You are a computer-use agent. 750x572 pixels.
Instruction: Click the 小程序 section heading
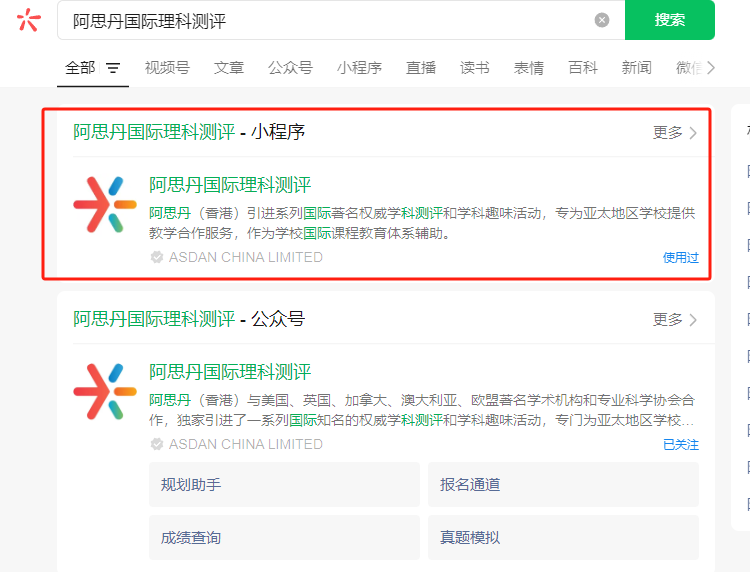189,132
